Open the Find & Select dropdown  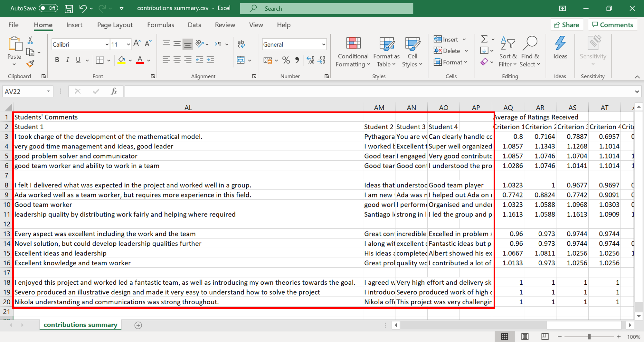530,52
